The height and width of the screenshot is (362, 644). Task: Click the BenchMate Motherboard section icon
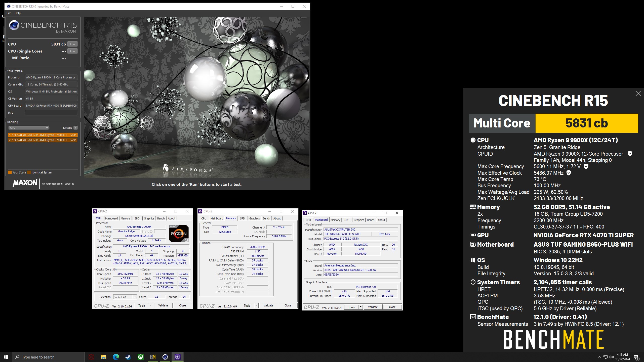pyautogui.click(x=473, y=244)
